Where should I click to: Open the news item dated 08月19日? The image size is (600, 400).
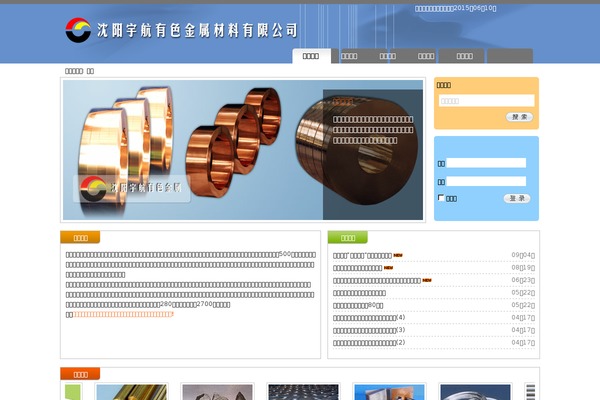click(357, 268)
